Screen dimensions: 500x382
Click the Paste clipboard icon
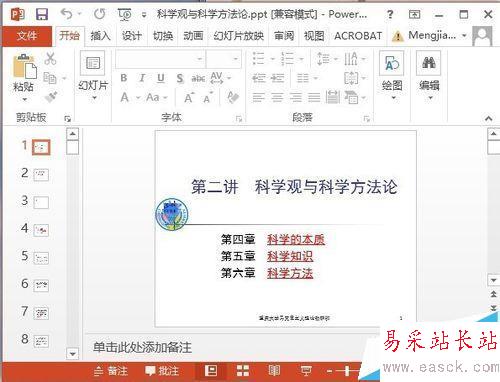[24, 66]
